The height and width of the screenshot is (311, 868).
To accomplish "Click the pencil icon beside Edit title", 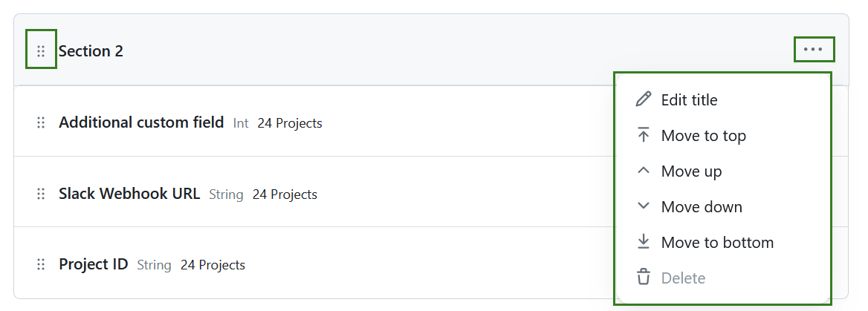I will [x=644, y=99].
